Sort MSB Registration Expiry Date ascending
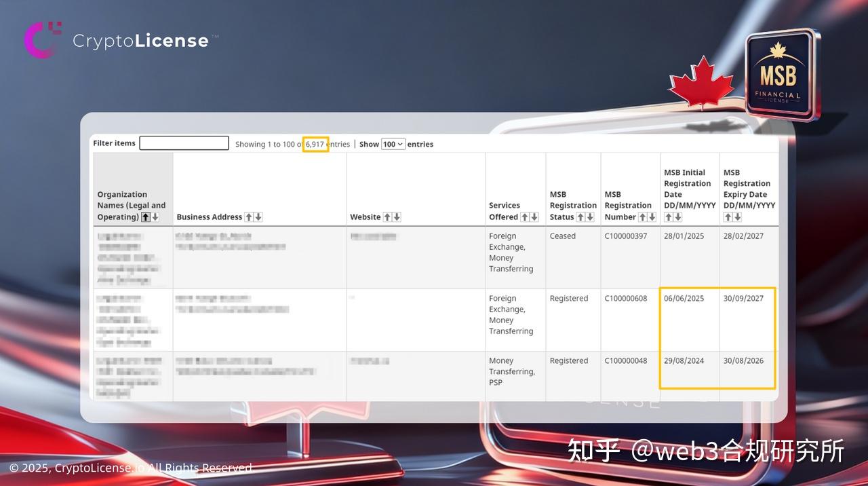 (728, 217)
